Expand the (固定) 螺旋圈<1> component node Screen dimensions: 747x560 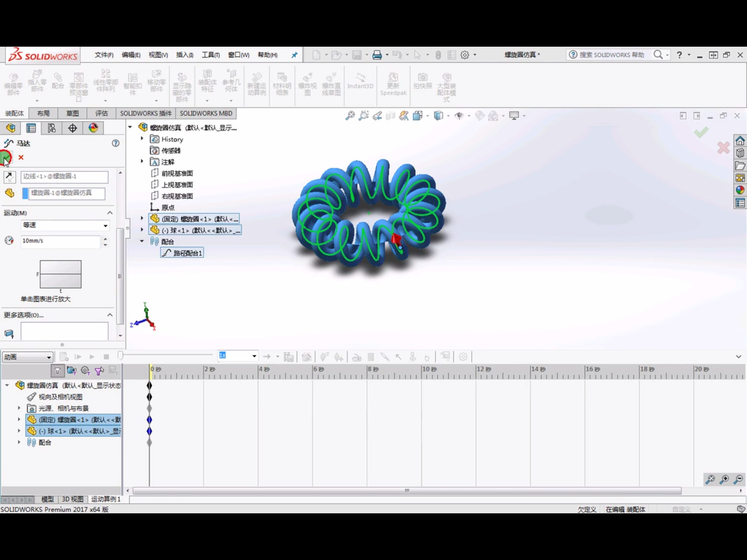tap(142, 219)
